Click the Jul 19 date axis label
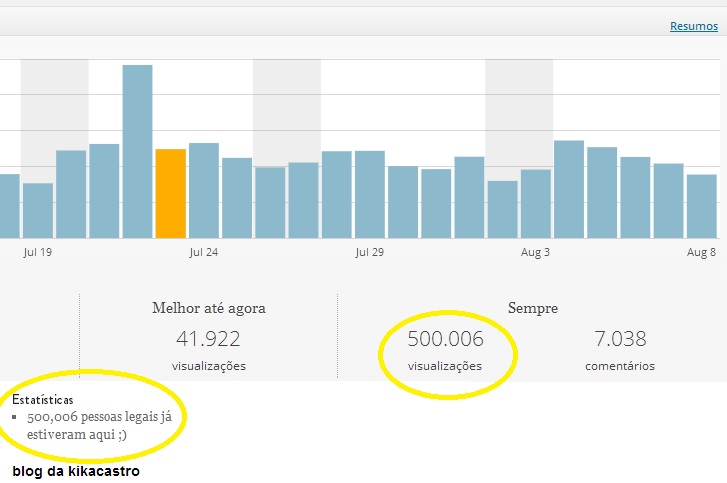 (38, 252)
